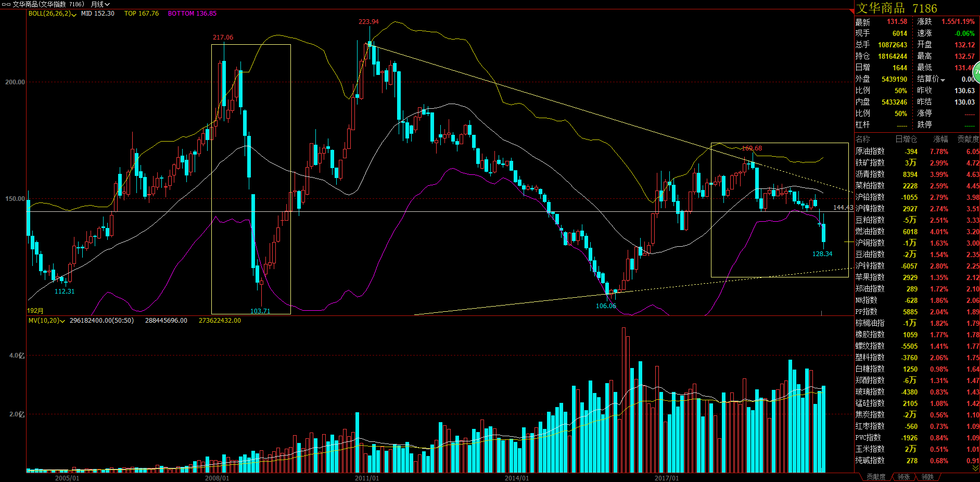Image resolution: width=980 pixels, height=482 pixels.
Task: Select the 豆油指数 row
Action: (x=917, y=255)
